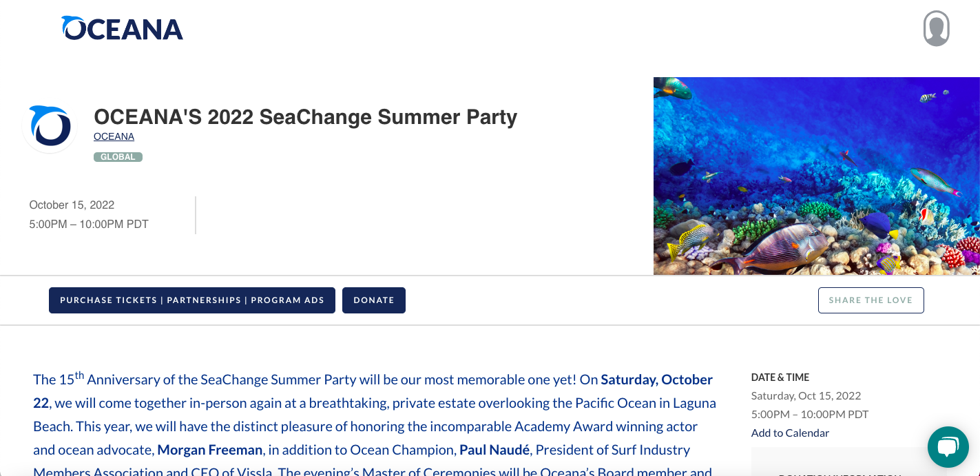Select the GLOBAL badge

pos(118,157)
